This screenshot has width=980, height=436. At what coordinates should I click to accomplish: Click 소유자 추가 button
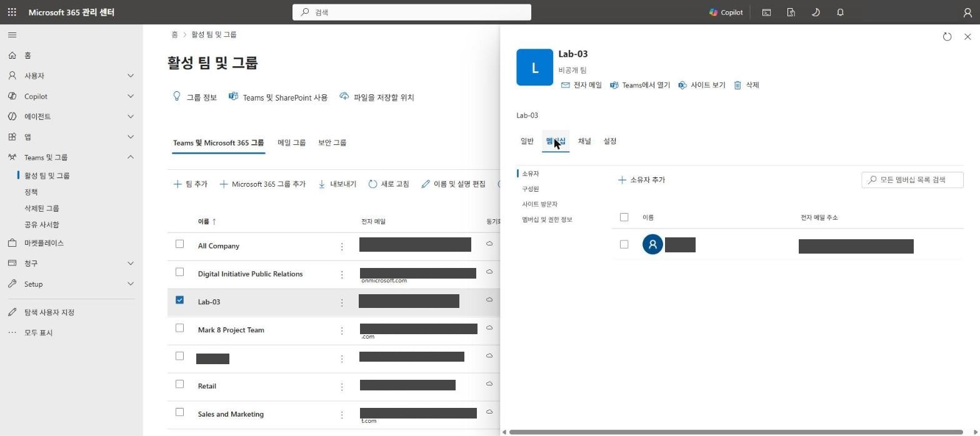point(641,180)
